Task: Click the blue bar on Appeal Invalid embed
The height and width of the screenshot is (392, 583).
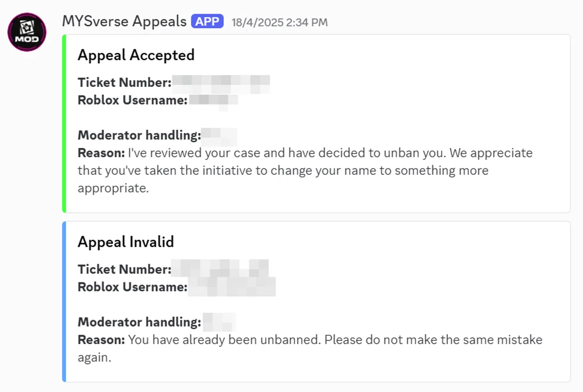Action: (x=64, y=302)
